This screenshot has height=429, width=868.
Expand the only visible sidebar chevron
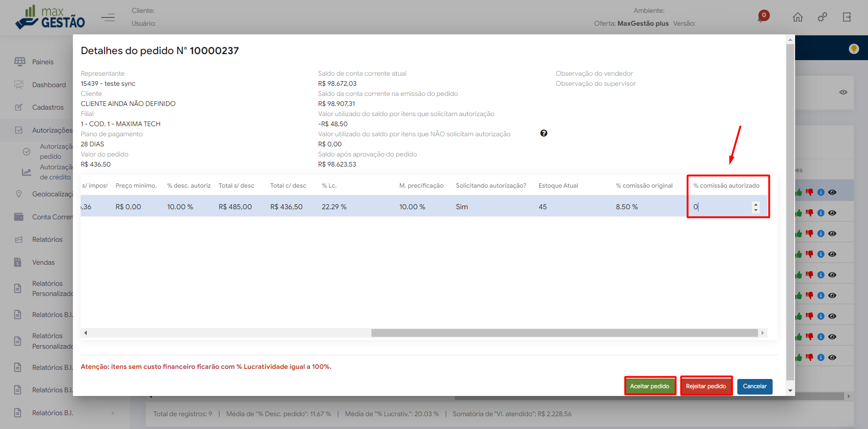113,413
